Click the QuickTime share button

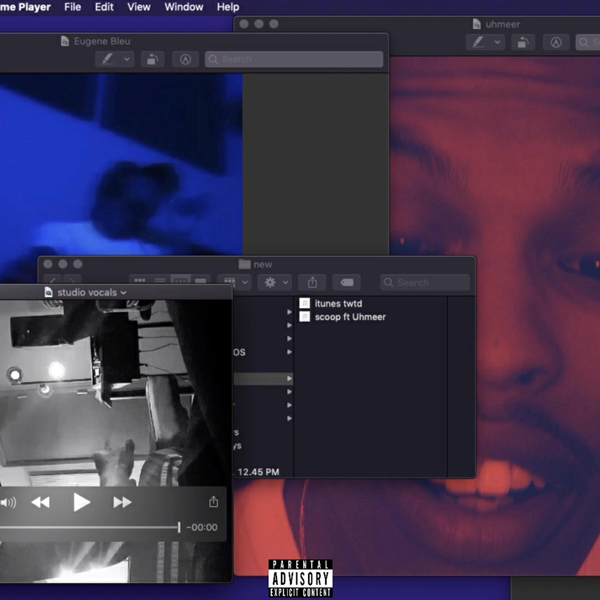coord(214,501)
